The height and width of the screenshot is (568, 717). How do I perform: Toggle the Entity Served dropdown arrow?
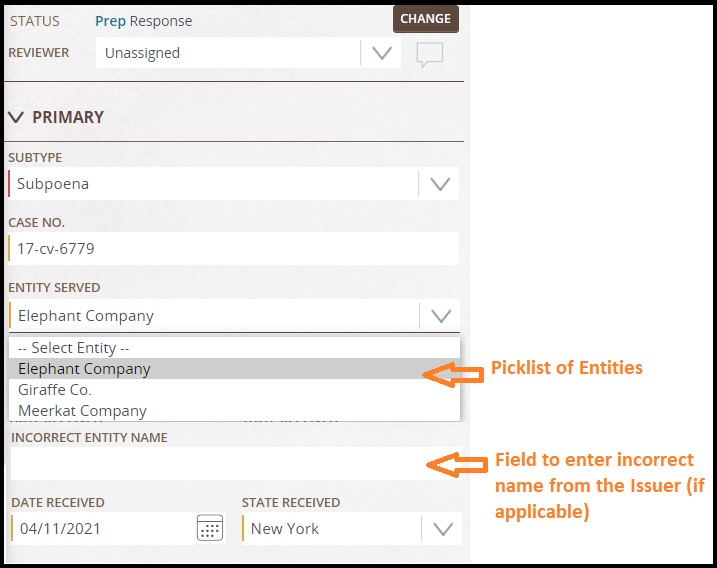tap(441, 316)
